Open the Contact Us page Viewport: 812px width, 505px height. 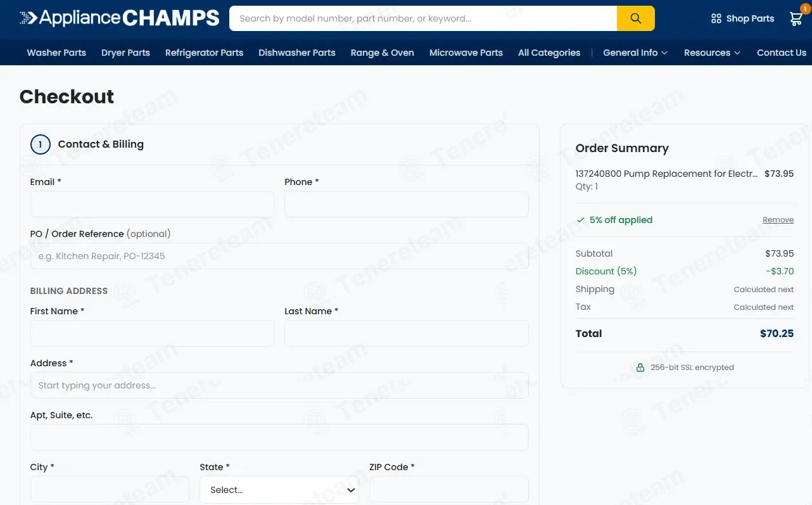782,53
